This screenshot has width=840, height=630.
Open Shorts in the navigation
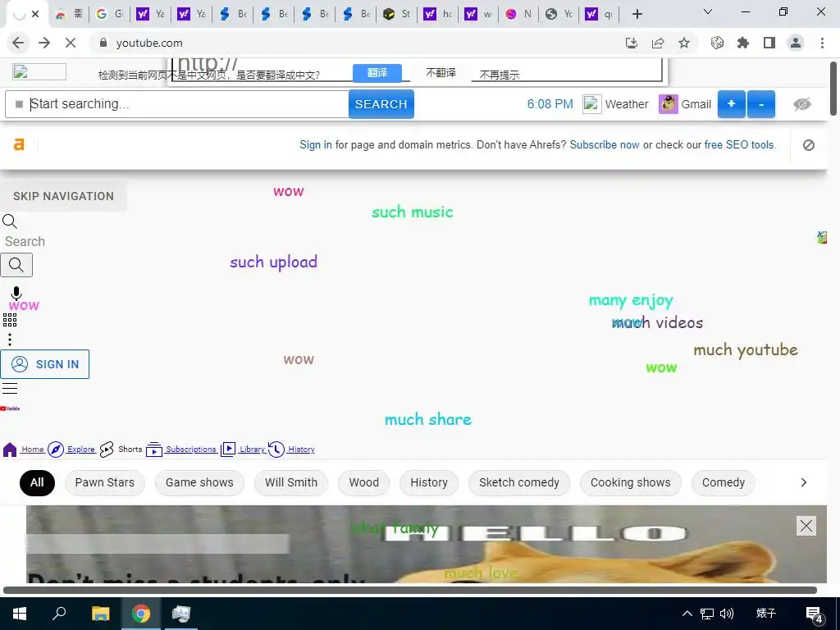coord(121,449)
